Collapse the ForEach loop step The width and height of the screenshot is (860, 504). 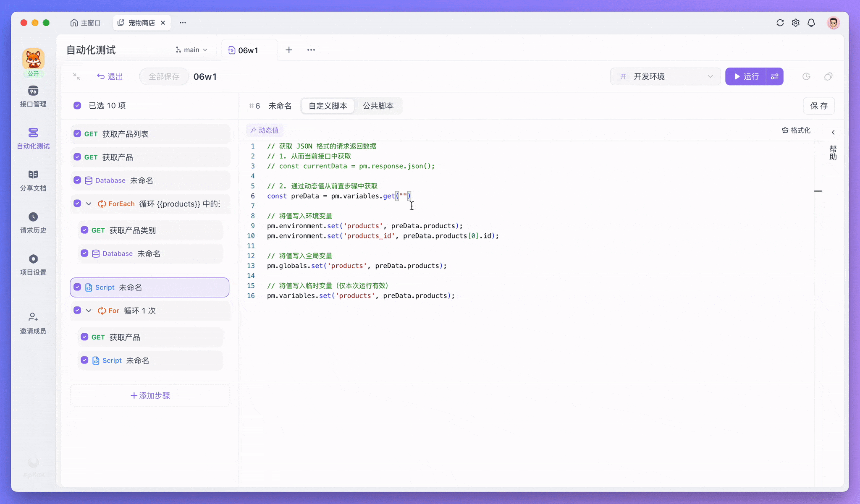tap(89, 204)
